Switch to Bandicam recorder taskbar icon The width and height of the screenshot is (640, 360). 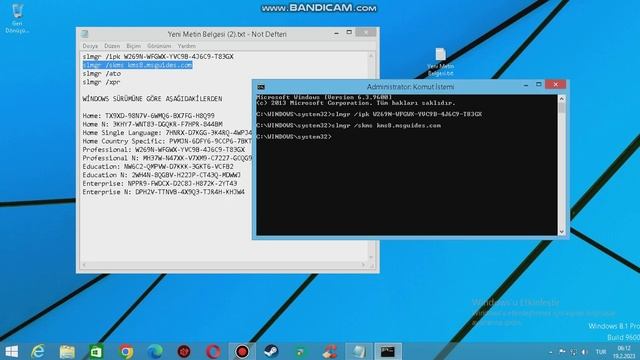click(242, 351)
